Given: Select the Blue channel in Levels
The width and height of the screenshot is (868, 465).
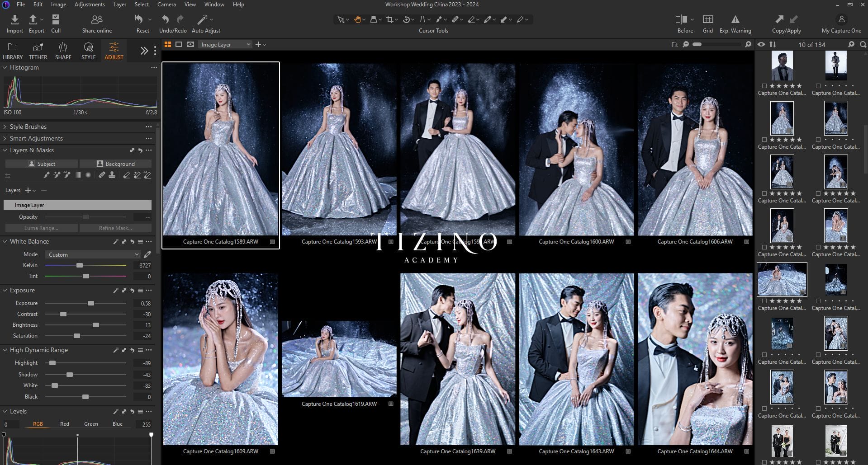Looking at the screenshot, I should tap(118, 424).
